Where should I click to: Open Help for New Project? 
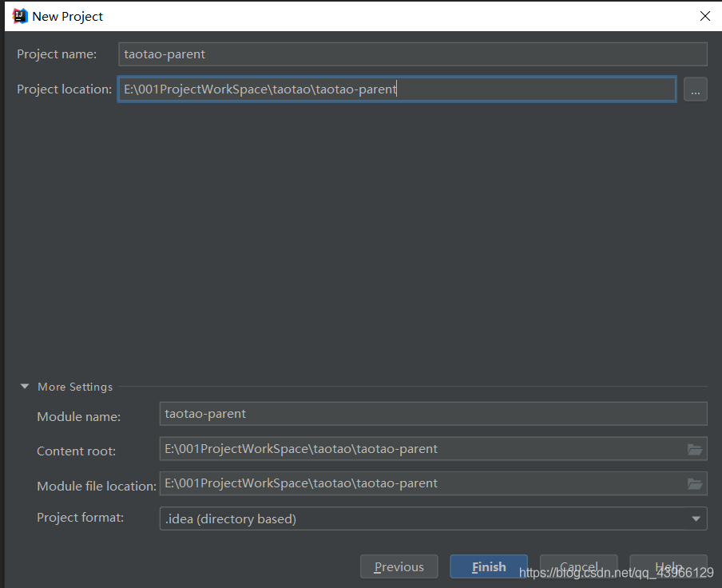[x=668, y=566]
